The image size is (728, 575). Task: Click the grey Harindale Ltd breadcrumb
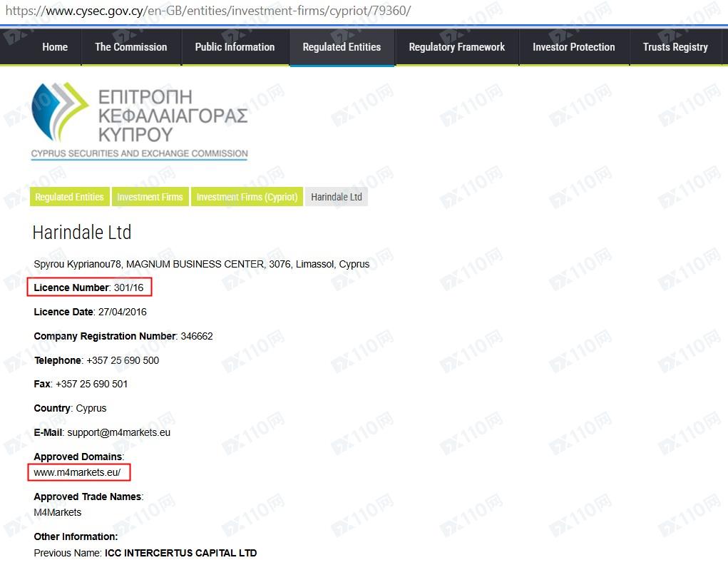tap(337, 197)
